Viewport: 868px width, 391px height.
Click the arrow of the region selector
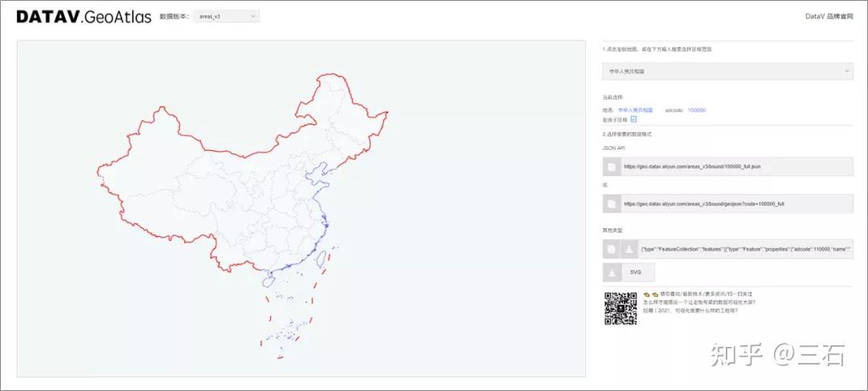tap(847, 71)
